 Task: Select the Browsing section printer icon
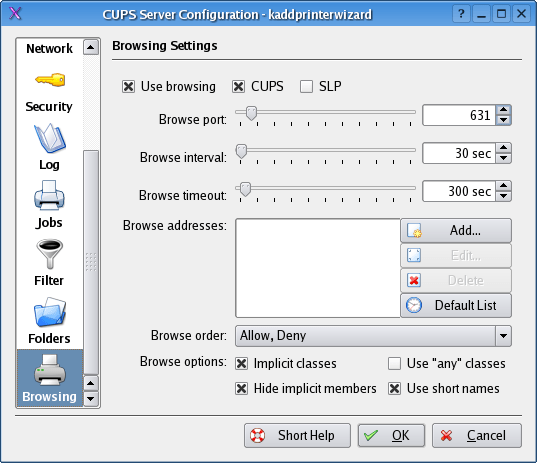click(50, 370)
